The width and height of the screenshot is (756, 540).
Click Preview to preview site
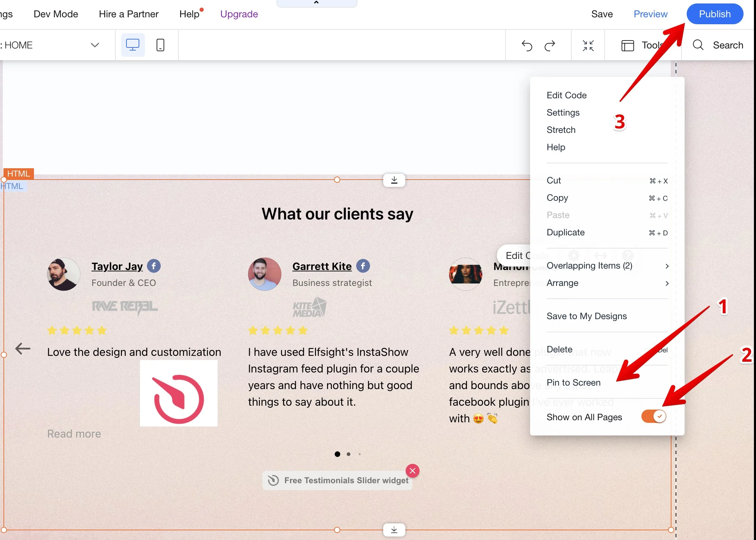coord(650,14)
